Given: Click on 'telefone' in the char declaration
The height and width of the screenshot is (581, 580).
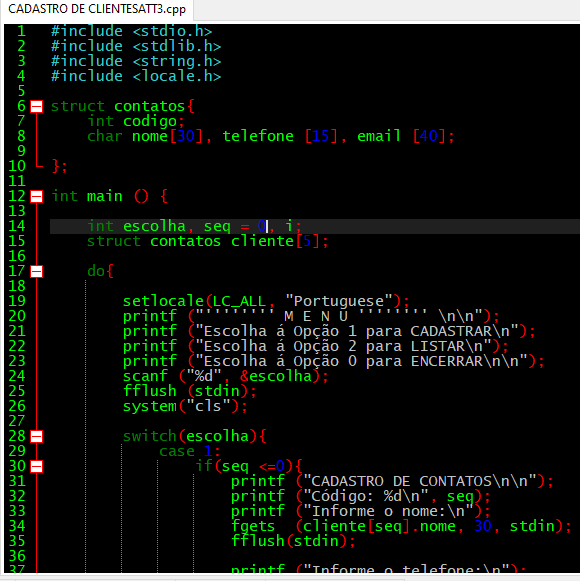Looking at the screenshot, I should tap(258, 136).
